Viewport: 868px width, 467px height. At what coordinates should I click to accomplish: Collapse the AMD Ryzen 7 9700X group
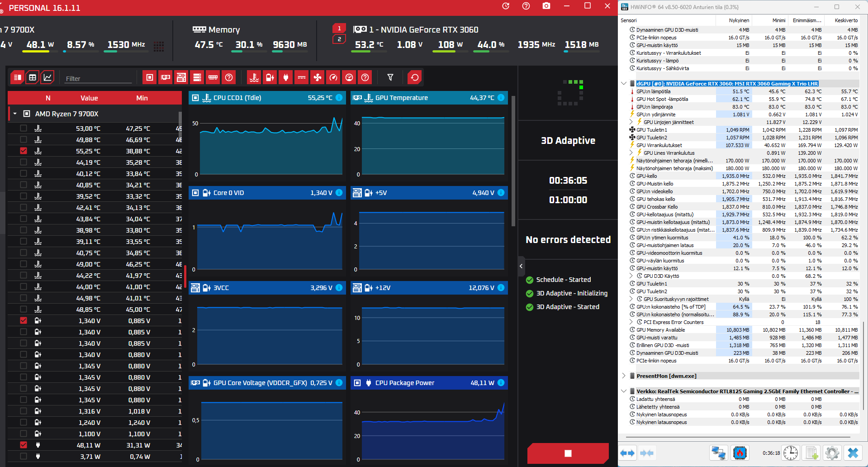click(x=15, y=114)
